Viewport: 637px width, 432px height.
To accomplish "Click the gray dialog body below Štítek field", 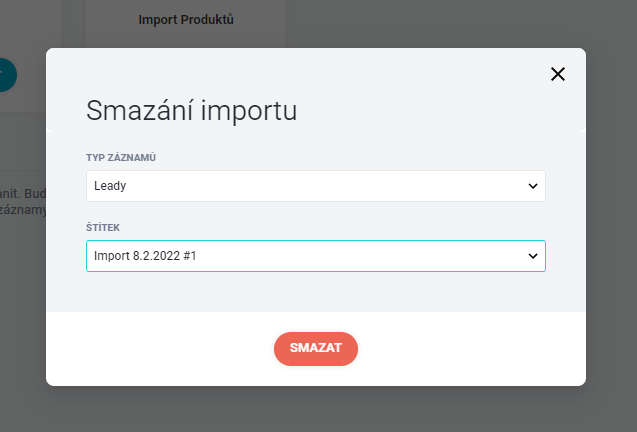I will [316, 292].
